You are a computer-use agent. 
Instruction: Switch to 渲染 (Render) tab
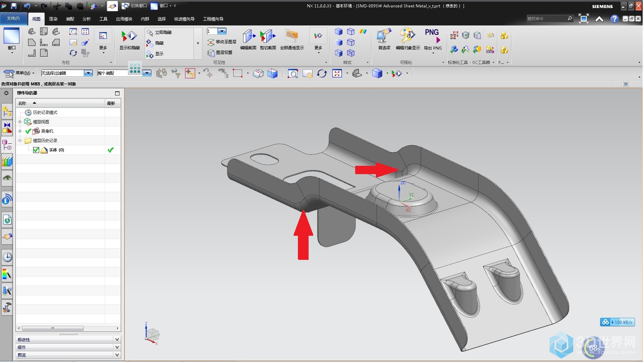[x=53, y=19]
